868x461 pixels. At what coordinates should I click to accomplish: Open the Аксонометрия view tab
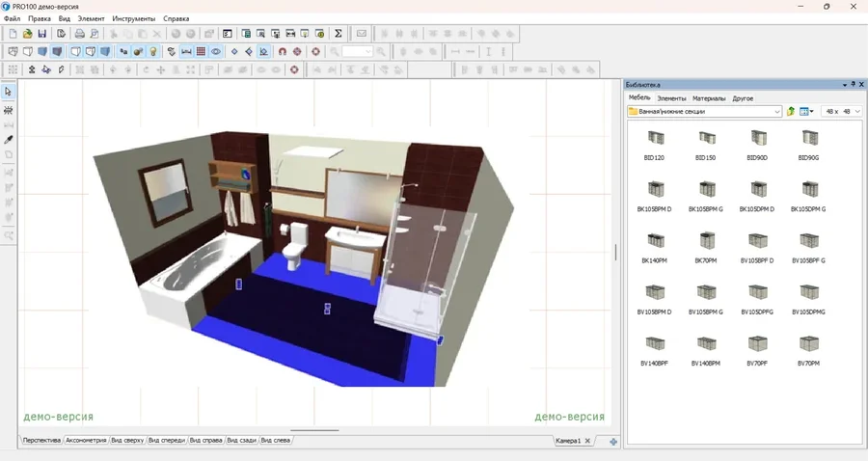coord(86,441)
